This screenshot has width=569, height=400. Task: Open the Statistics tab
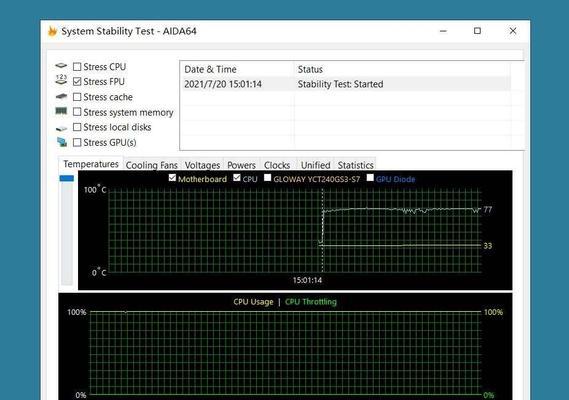[355, 165]
